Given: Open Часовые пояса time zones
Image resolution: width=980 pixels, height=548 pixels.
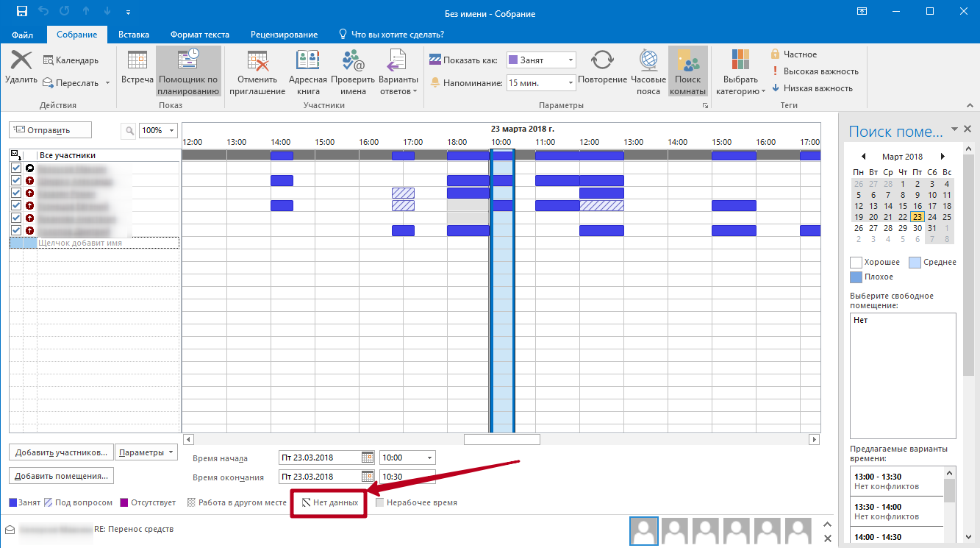Looking at the screenshot, I should click(x=648, y=73).
